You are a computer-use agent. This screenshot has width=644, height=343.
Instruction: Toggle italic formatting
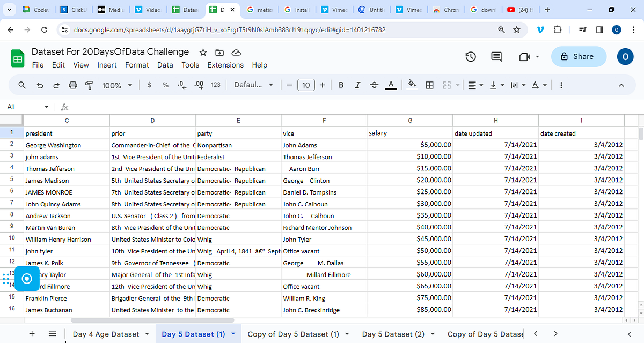pyautogui.click(x=357, y=85)
